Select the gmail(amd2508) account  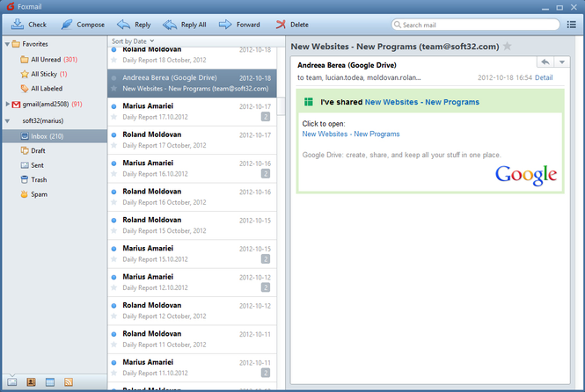(47, 105)
